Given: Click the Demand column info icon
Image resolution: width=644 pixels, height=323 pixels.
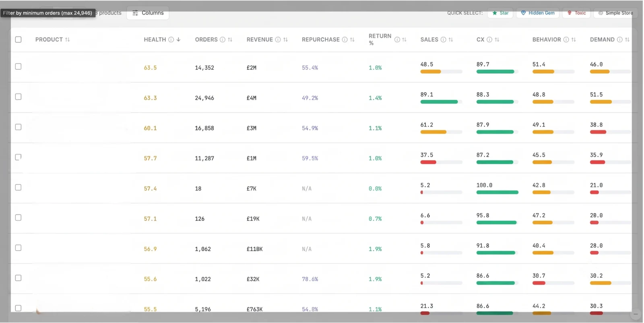Looking at the screenshot, I should 620,39.
